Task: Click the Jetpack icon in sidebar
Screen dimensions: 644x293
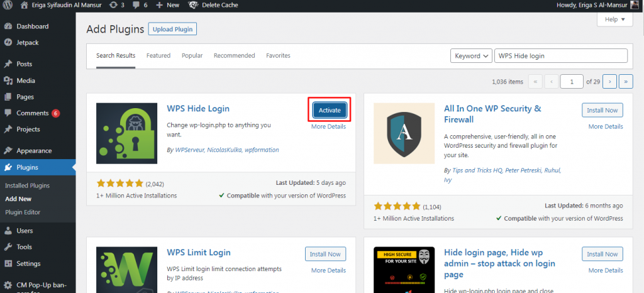Action: [x=8, y=42]
